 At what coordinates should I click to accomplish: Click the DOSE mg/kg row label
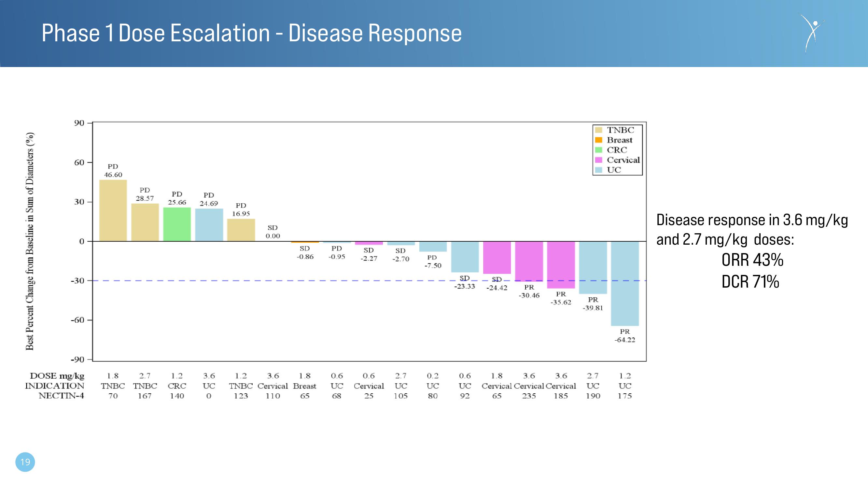pos(57,376)
